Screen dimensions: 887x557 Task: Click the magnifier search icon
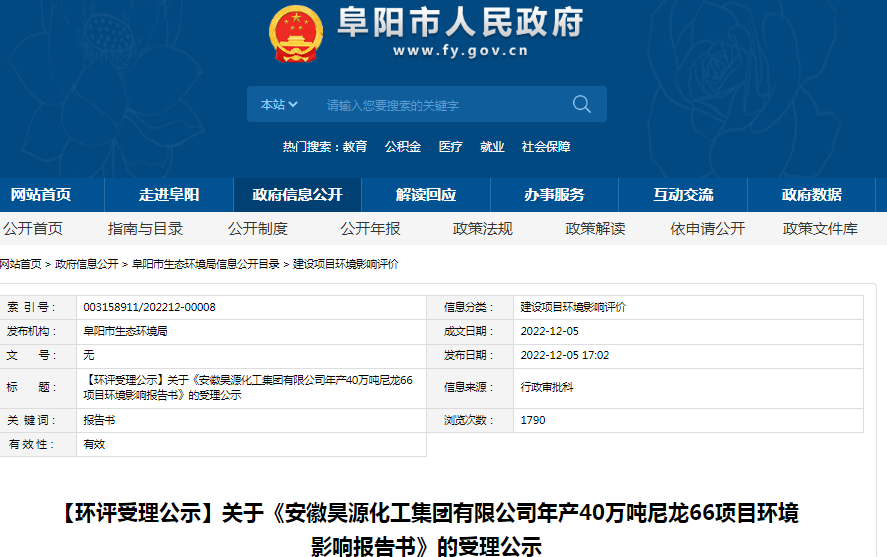point(581,104)
